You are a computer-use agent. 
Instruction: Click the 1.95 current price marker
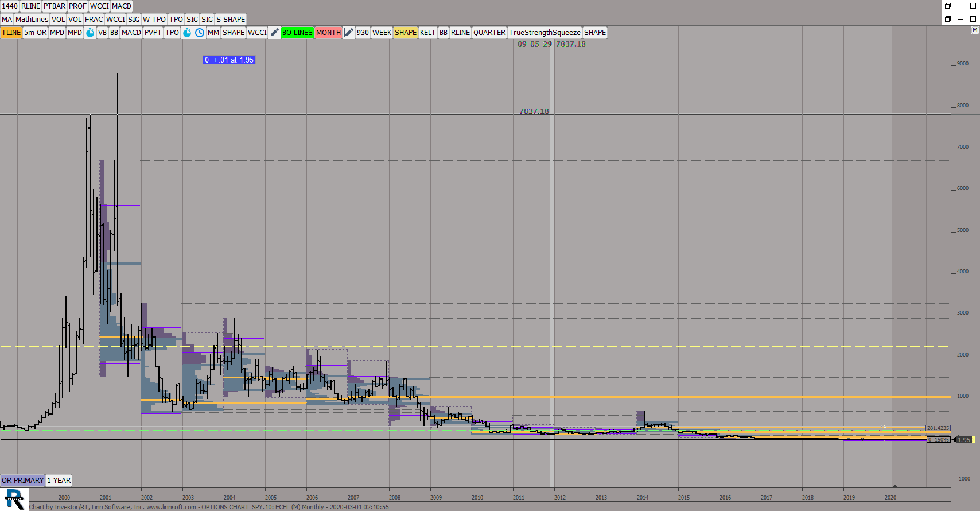click(965, 440)
